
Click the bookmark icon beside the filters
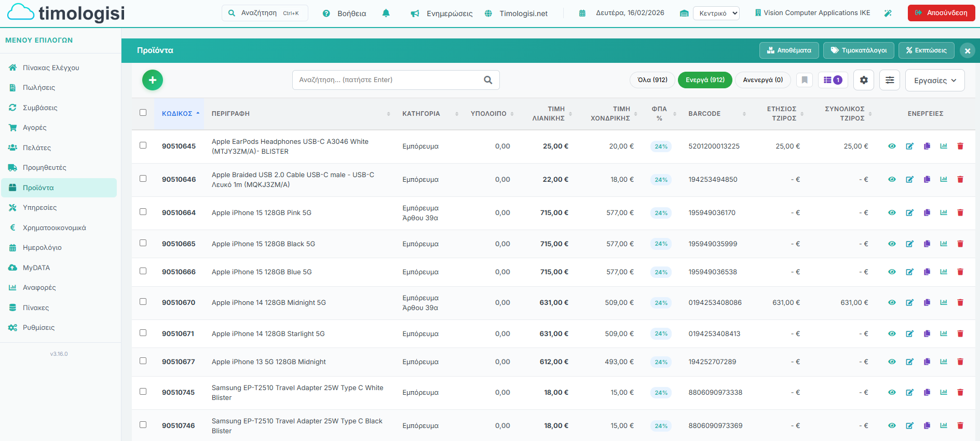[804, 80]
